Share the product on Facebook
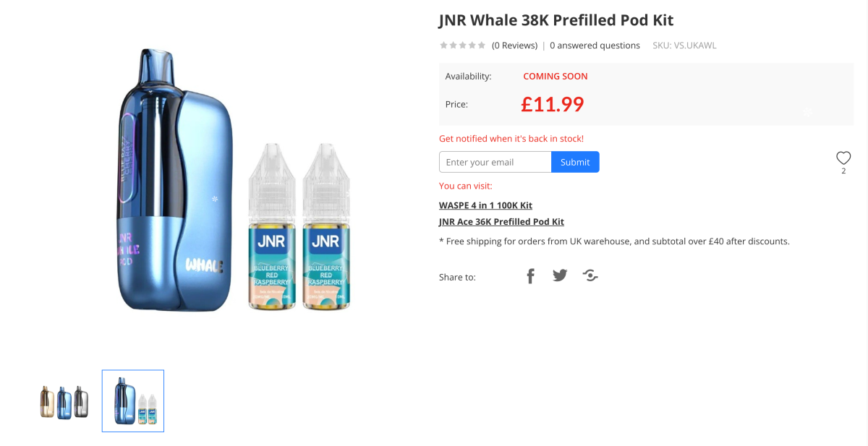The height and width of the screenshot is (446, 868). click(530, 275)
